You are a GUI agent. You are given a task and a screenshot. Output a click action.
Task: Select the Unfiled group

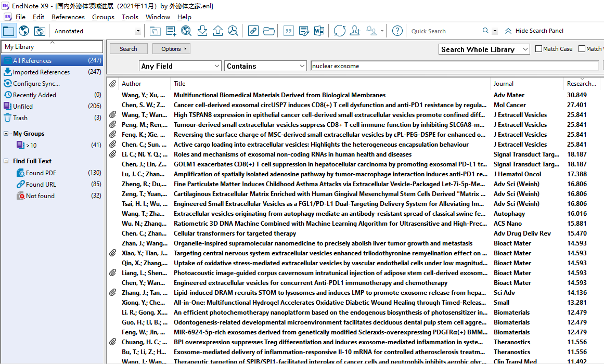(52, 106)
